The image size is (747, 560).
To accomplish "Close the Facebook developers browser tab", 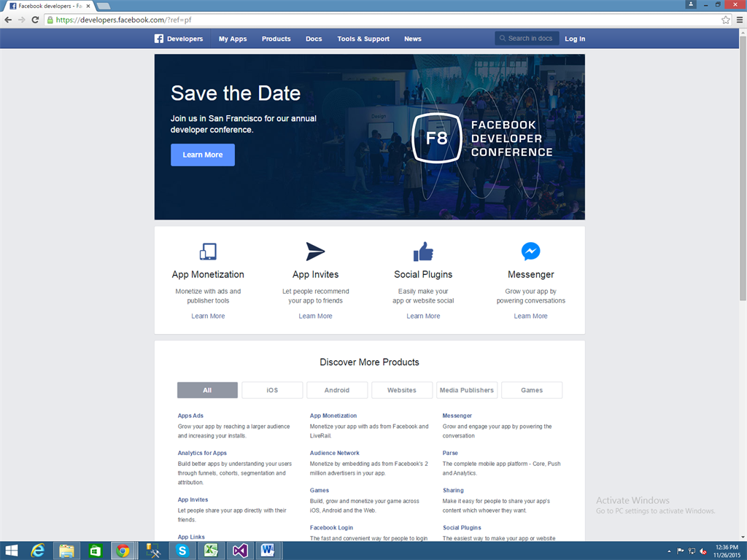I will click(88, 6).
